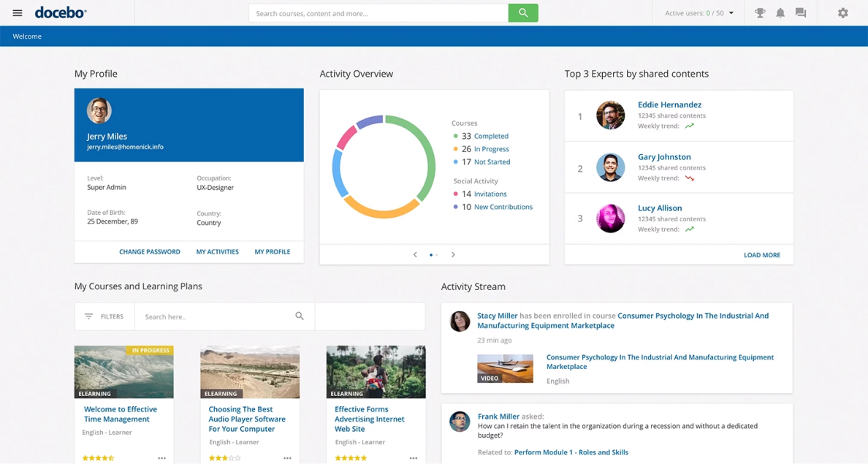
Task: Open the Welcome to Effective Time Management thumbnail
Action: point(123,372)
